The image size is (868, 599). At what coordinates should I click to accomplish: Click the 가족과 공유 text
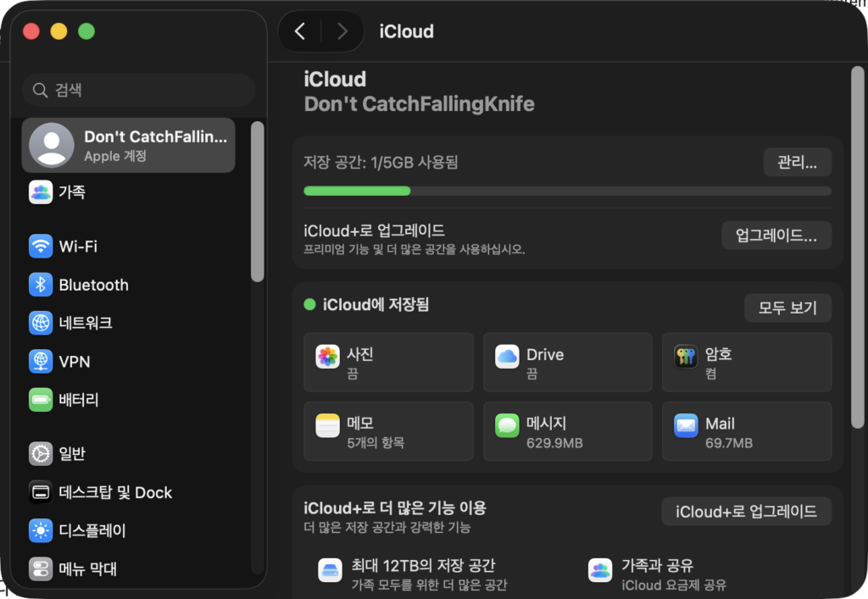[x=658, y=565]
